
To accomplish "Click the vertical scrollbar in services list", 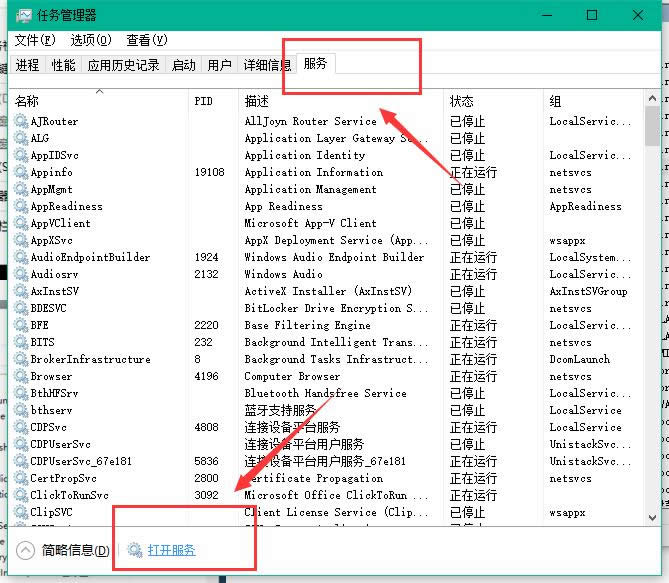I will [652, 300].
